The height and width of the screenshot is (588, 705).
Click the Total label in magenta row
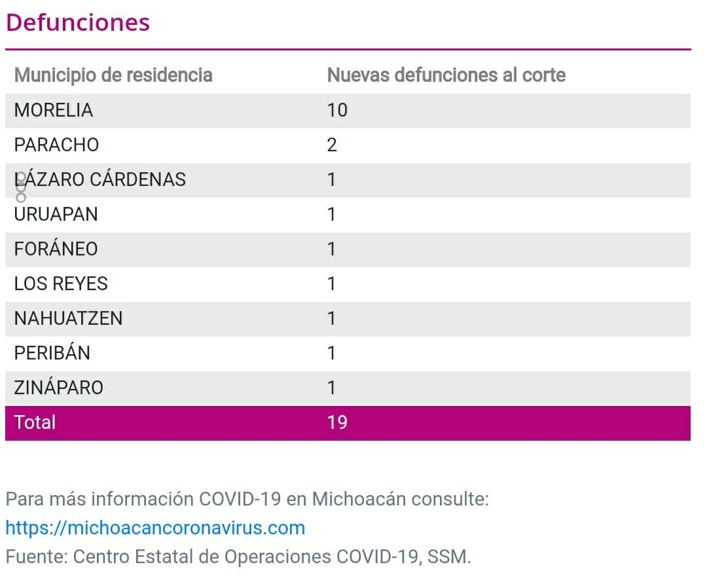click(x=35, y=422)
